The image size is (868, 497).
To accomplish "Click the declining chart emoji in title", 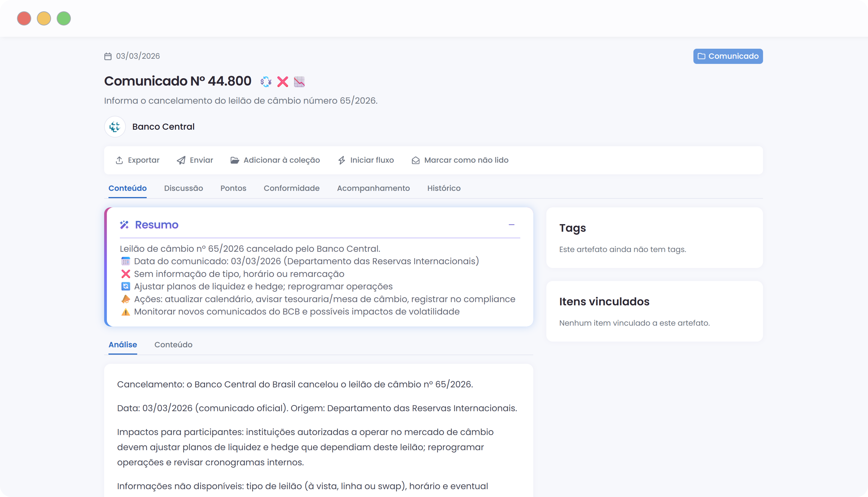I will click(299, 82).
